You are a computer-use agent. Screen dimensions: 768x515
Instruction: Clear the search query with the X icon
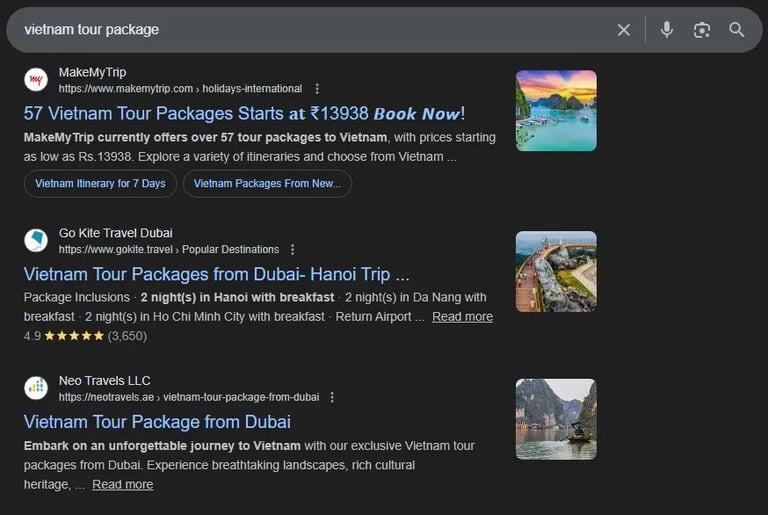pyautogui.click(x=624, y=30)
